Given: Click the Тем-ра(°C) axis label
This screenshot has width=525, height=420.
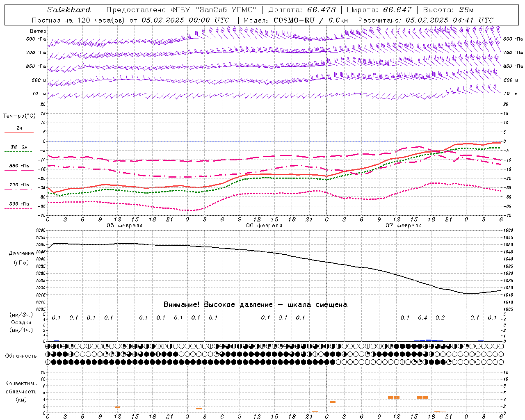Looking at the screenshot, I should pyautogui.click(x=19, y=116).
